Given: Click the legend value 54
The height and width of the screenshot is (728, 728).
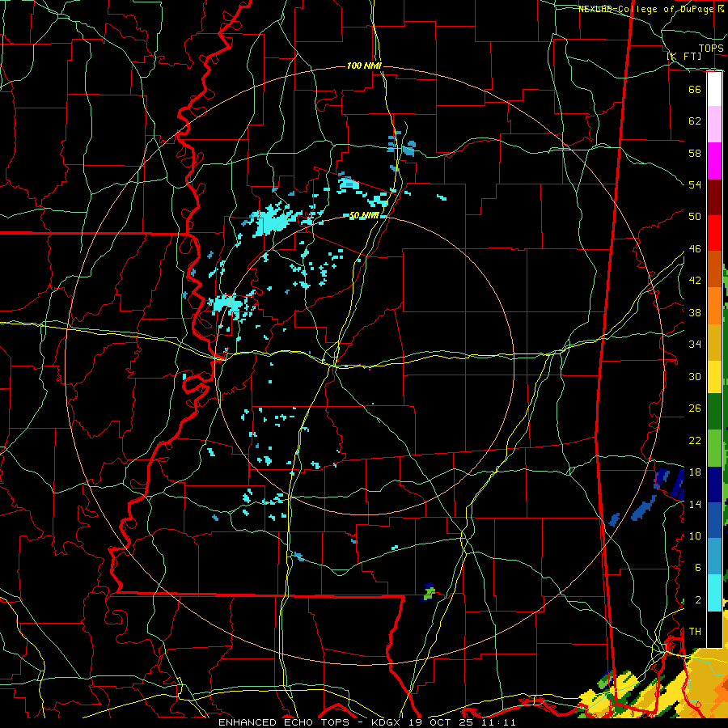Looking at the screenshot, I should point(695,184).
